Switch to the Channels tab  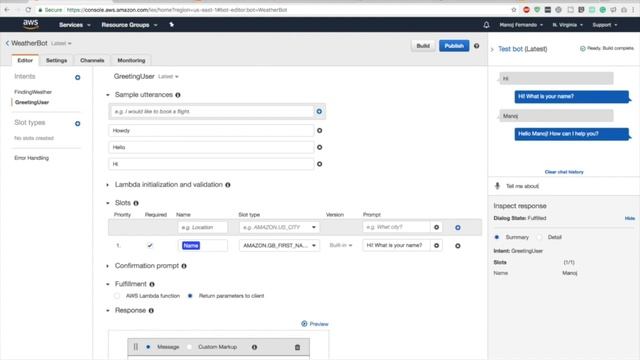tap(92, 60)
